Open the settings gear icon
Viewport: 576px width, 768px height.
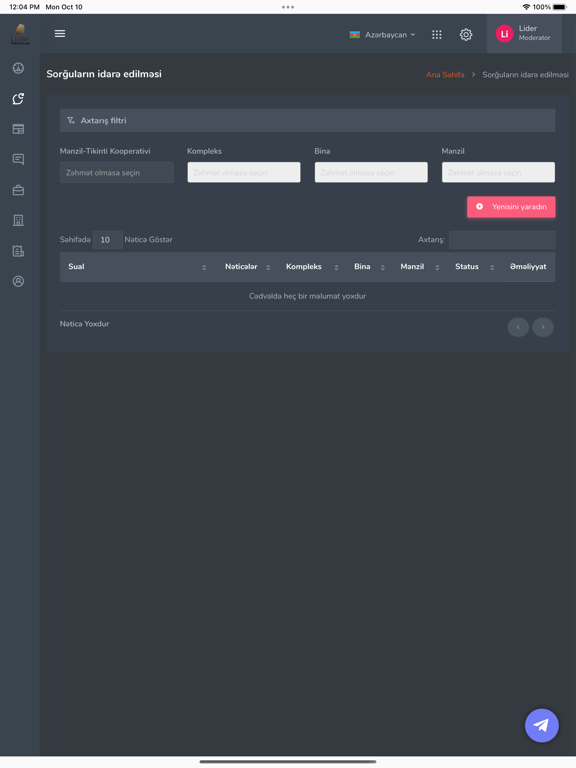pyautogui.click(x=466, y=34)
